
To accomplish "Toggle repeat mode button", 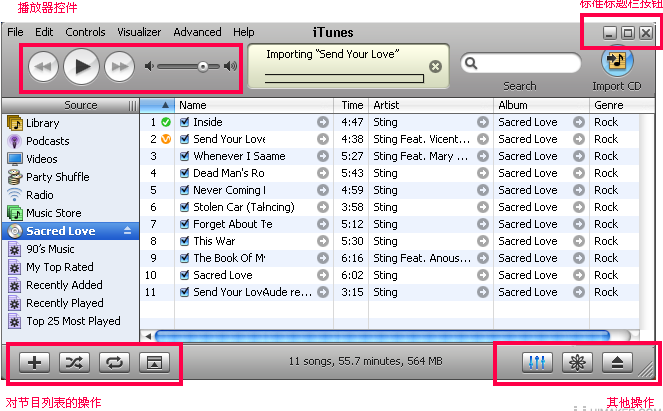I will [x=114, y=363].
